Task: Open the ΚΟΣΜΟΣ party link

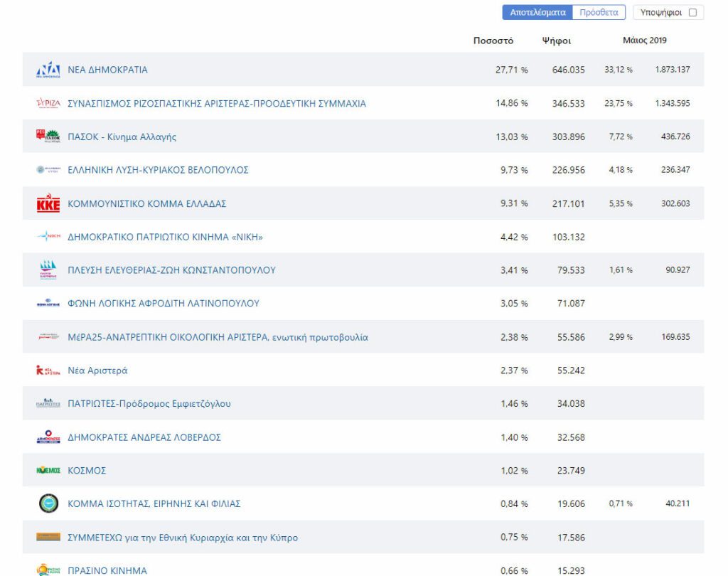Action: point(87,471)
